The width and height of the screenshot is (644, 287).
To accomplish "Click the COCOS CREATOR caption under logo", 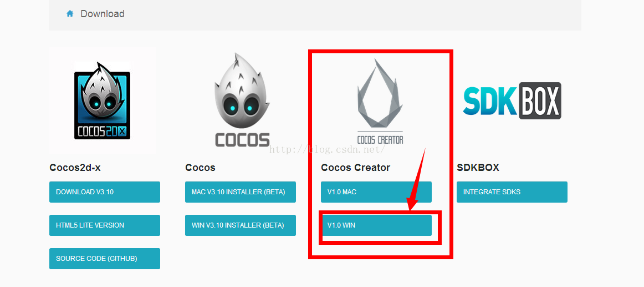I will coord(380,139).
